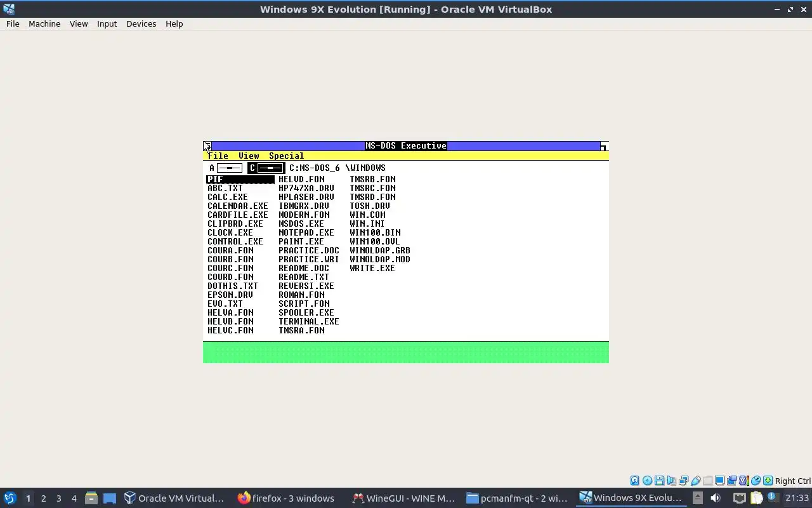Switch to workspace 4
Image resolution: width=812 pixels, height=508 pixels.
[74, 498]
